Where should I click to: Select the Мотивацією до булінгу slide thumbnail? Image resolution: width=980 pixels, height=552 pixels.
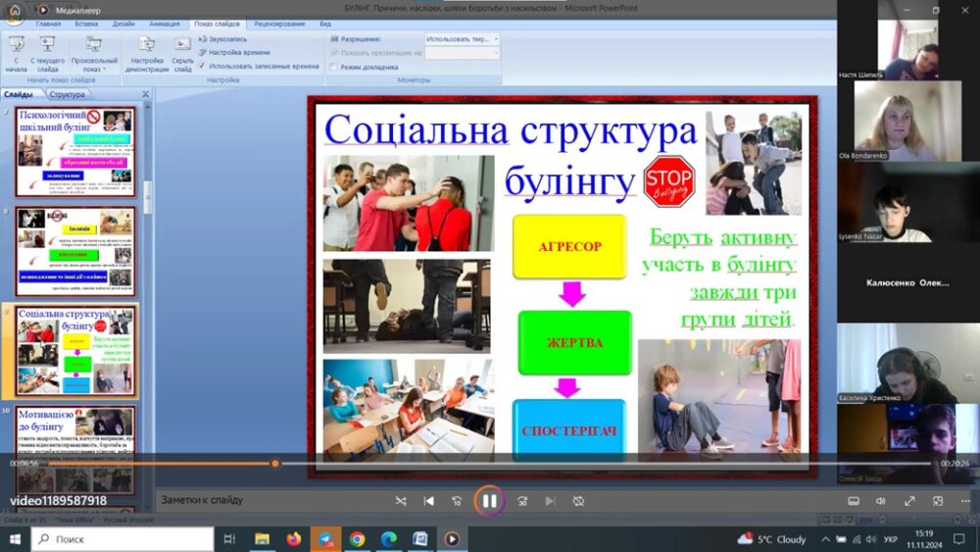(75, 451)
